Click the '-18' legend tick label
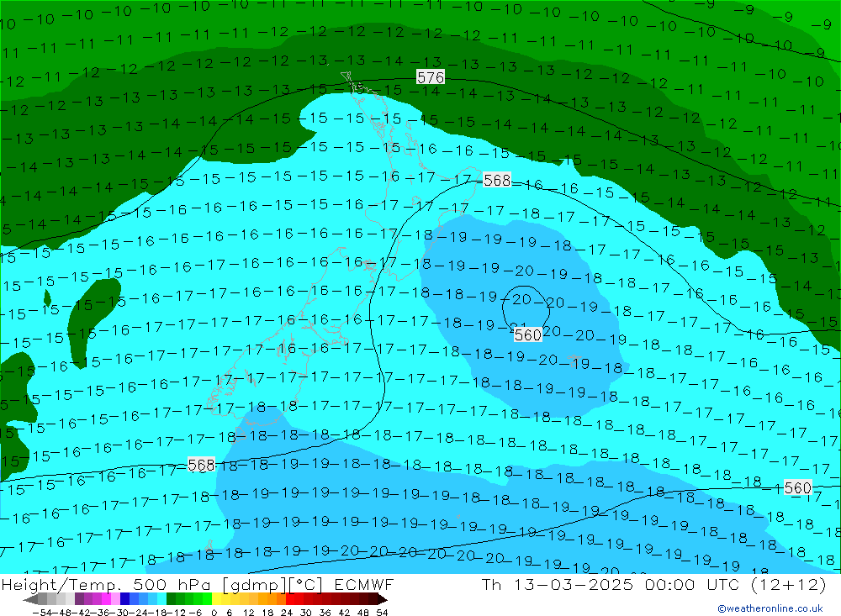 (x=156, y=613)
